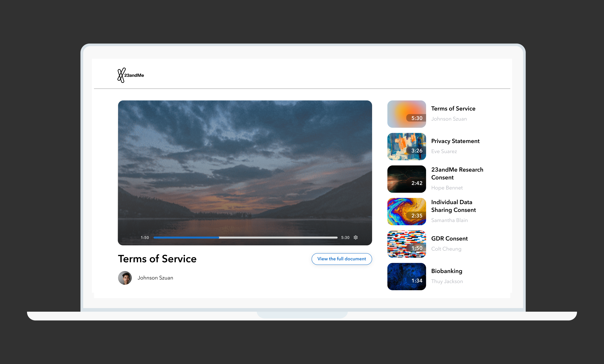Screen dimensions: 604x364
Task: Open Individual Data Sharing Consent thumbnail
Action: tap(406, 211)
